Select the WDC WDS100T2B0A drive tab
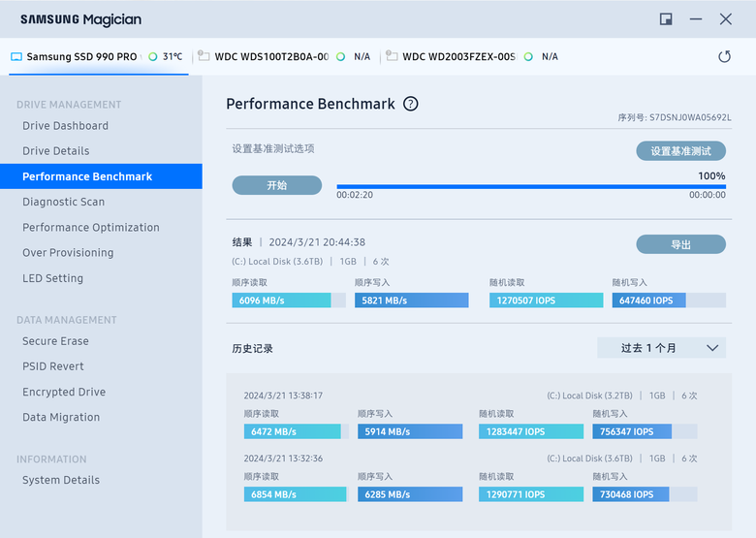The height and width of the screenshot is (538, 756). [287, 57]
